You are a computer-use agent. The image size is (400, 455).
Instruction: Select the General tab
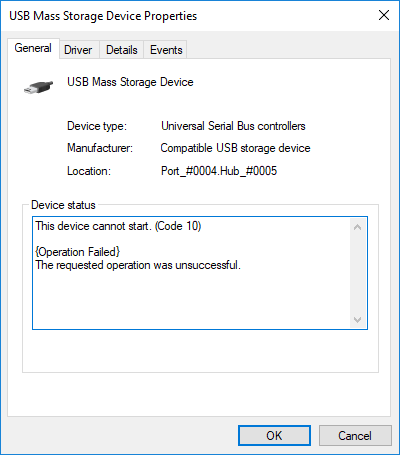click(x=33, y=48)
